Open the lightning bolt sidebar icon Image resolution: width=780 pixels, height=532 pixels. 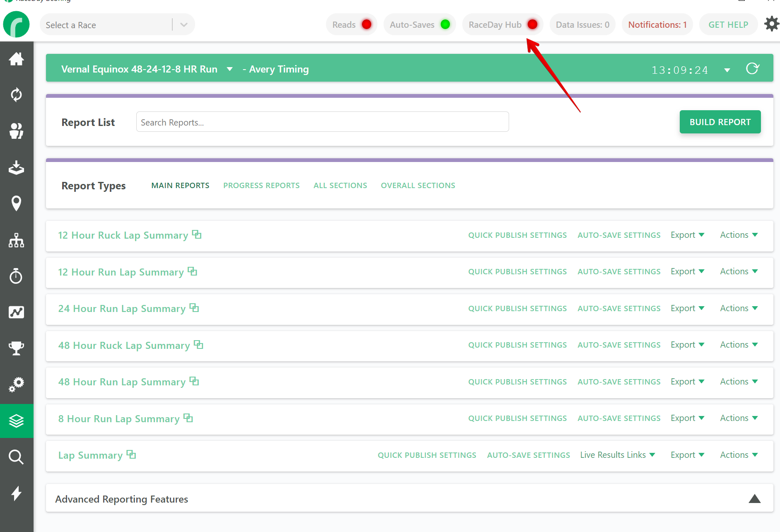pyautogui.click(x=16, y=493)
